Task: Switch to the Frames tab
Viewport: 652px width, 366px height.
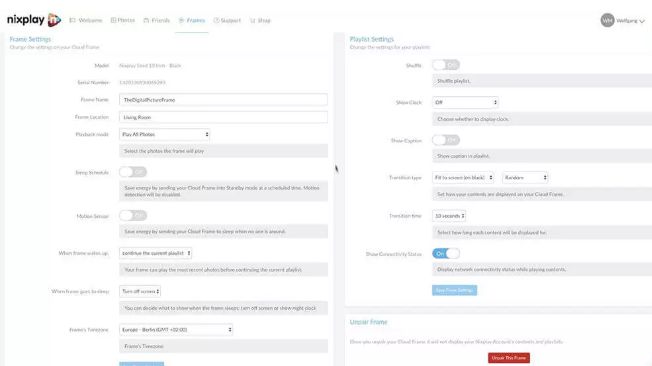Action: click(x=192, y=20)
